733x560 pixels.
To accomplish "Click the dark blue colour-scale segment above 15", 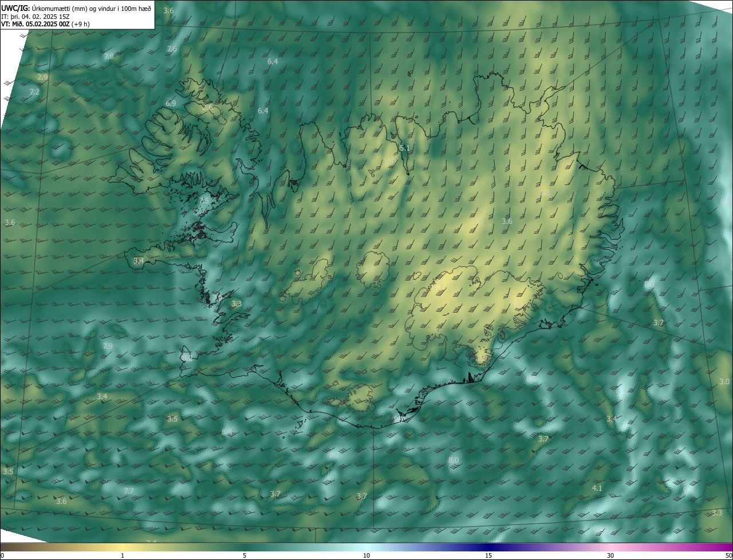I will coord(488,547).
